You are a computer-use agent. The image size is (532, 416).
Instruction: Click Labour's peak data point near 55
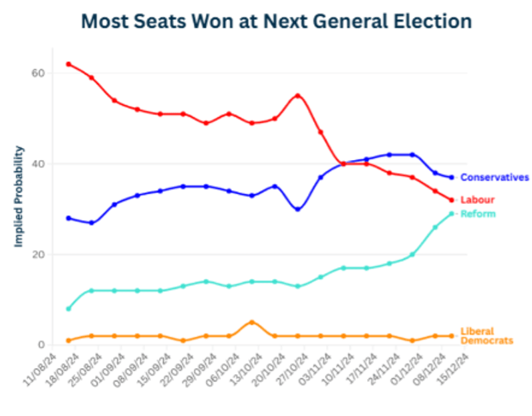tap(297, 96)
